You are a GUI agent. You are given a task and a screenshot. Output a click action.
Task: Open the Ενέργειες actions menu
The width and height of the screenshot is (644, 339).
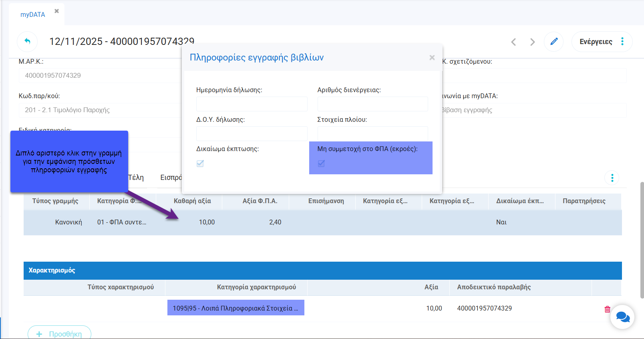click(x=602, y=42)
